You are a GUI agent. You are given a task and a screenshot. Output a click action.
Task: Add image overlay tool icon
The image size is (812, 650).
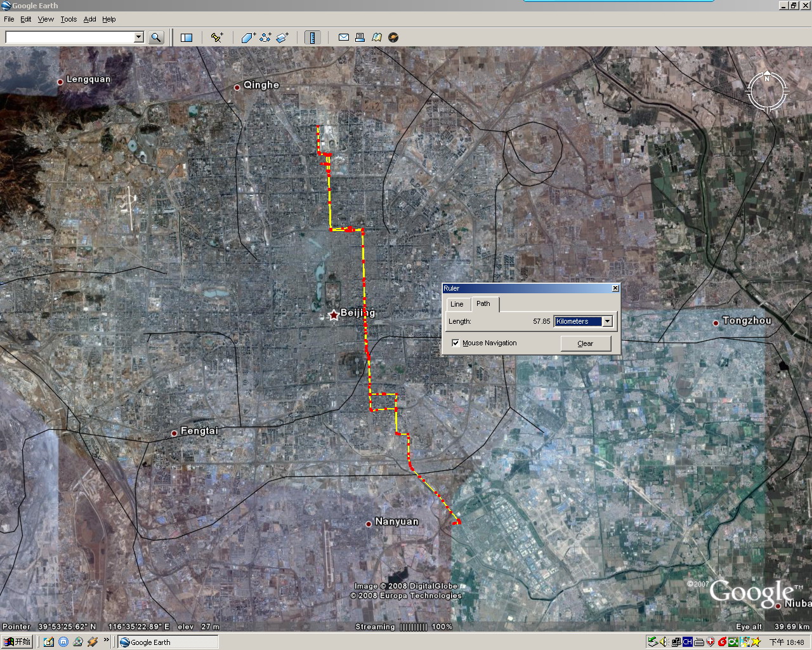click(x=282, y=37)
